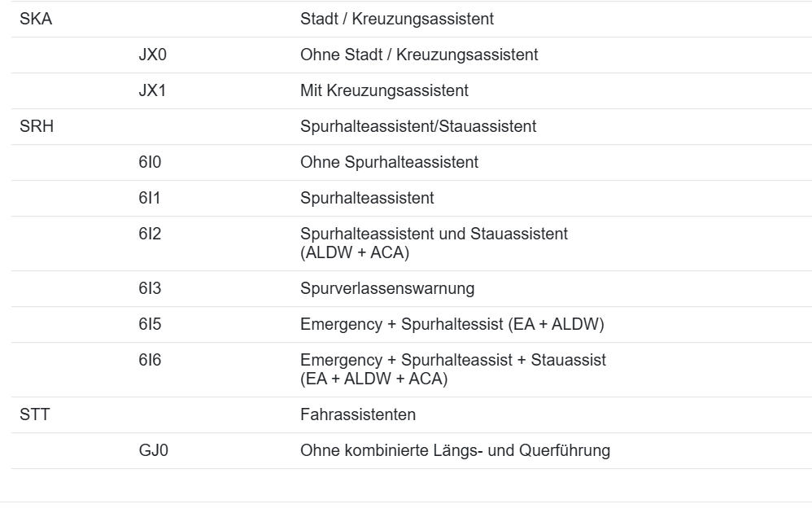Click the GJ0 option code
This screenshot has height=526, width=812.
point(153,451)
